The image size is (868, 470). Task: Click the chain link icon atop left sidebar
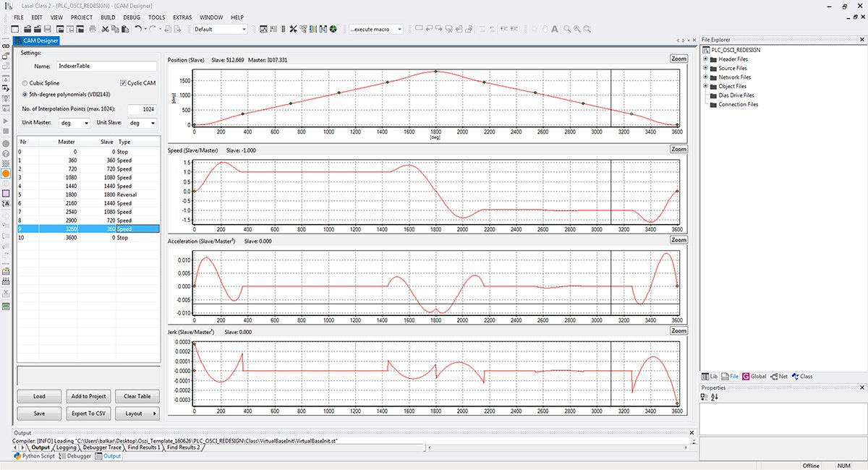click(6, 46)
